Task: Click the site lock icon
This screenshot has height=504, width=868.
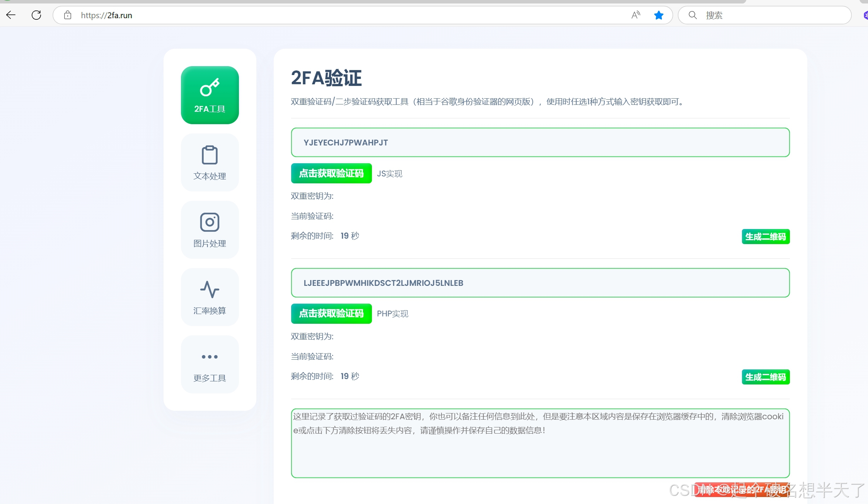Action: 68,15
